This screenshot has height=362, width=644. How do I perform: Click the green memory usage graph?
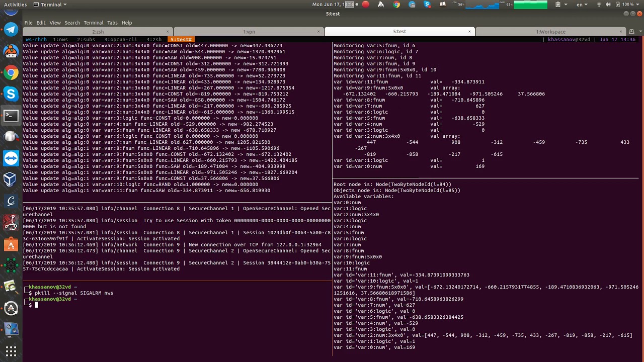click(531, 5)
